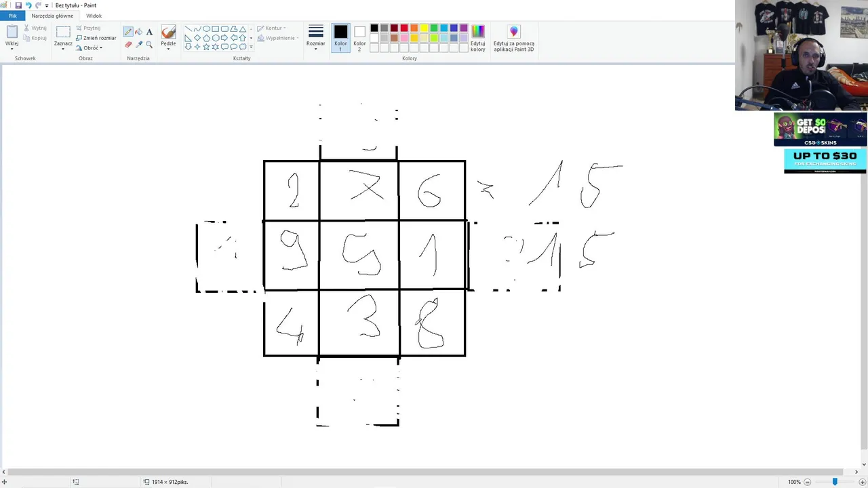Choose the Cloud callout shape
Screen dimensions: 868x488
tap(243, 47)
